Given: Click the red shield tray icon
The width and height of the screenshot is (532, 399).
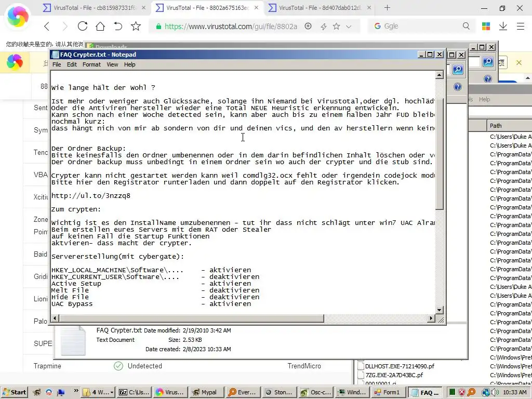Looking at the screenshot, I should tap(461, 392).
